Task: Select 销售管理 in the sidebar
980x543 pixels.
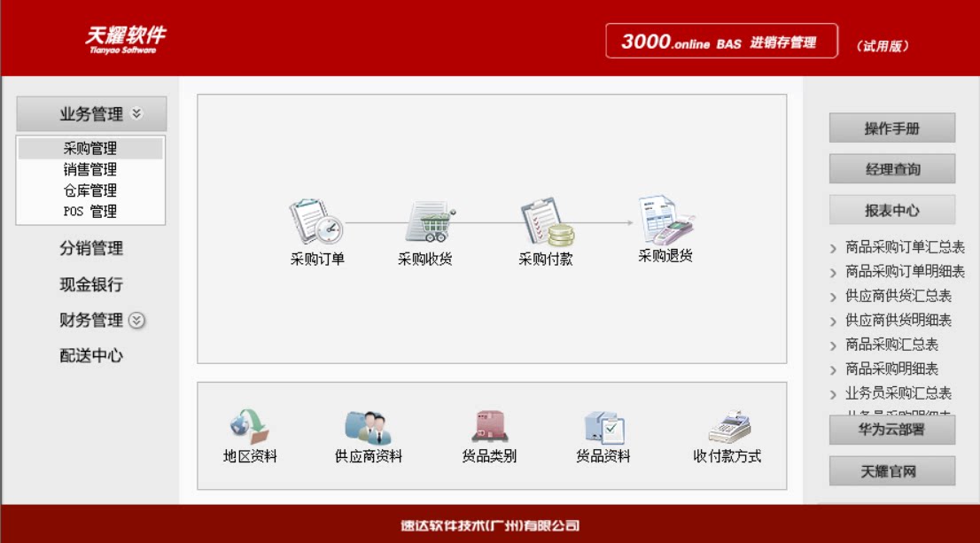Action: tap(90, 169)
